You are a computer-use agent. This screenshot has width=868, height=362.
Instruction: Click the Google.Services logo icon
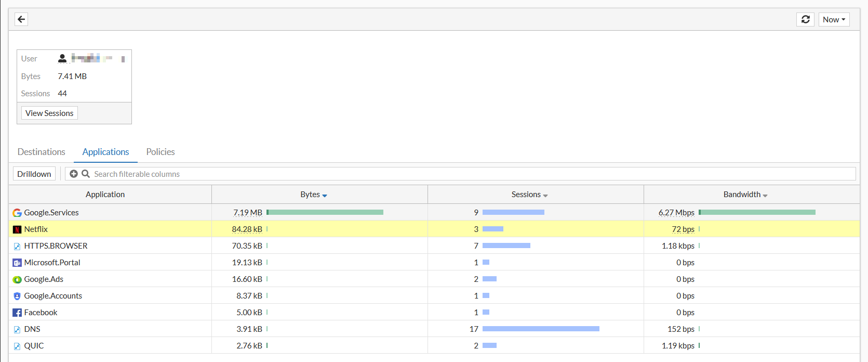17,213
